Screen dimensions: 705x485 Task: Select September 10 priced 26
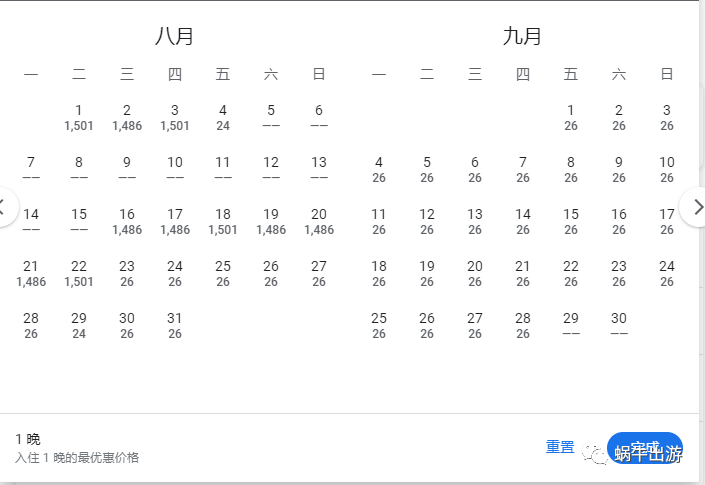click(x=667, y=169)
